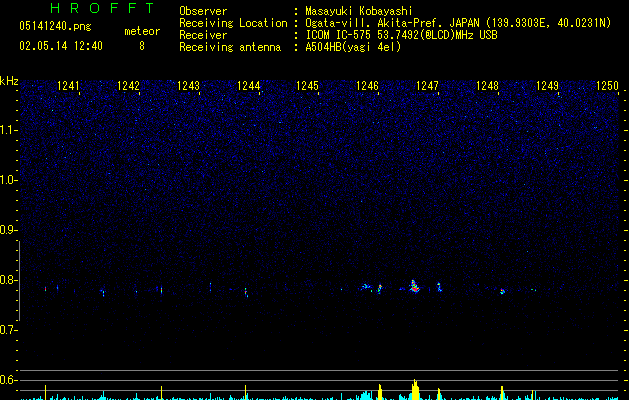Click the Receiving antenna label

pyautogui.click(x=230, y=47)
